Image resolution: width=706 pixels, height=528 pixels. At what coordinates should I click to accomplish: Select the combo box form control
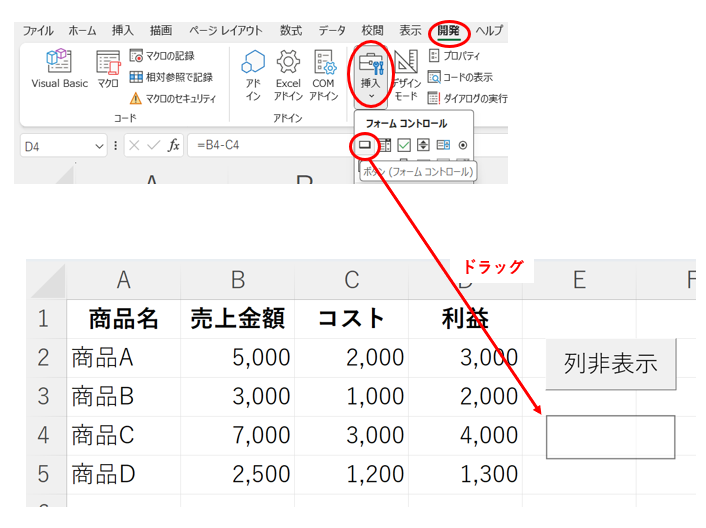385,145
